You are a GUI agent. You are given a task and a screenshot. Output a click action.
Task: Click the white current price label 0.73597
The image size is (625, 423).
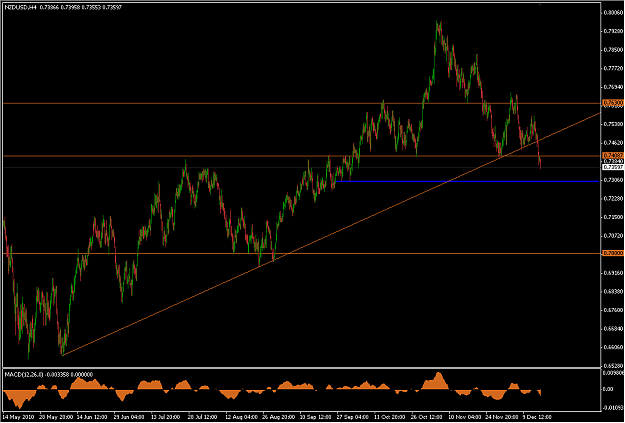613,167
